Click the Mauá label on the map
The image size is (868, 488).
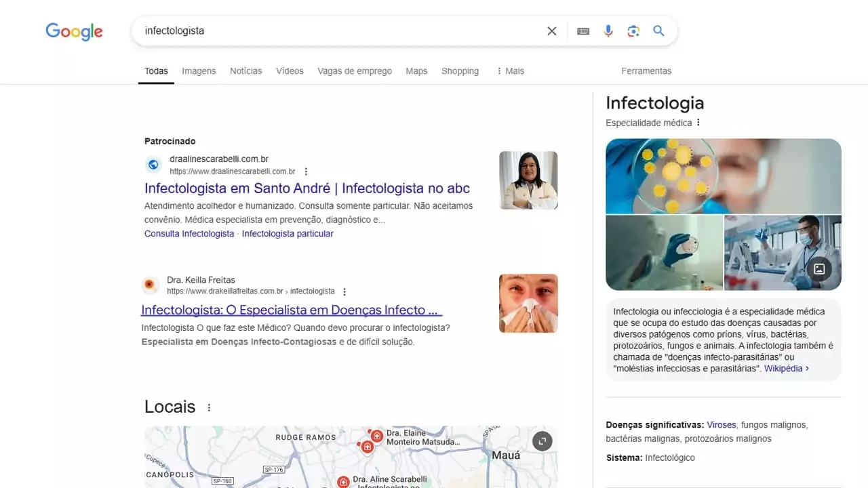coord(505,455)
